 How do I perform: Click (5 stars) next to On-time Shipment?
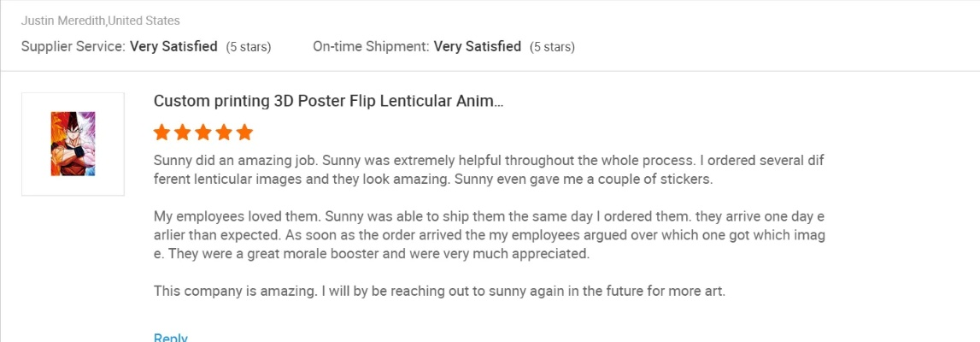coord(552,47)
